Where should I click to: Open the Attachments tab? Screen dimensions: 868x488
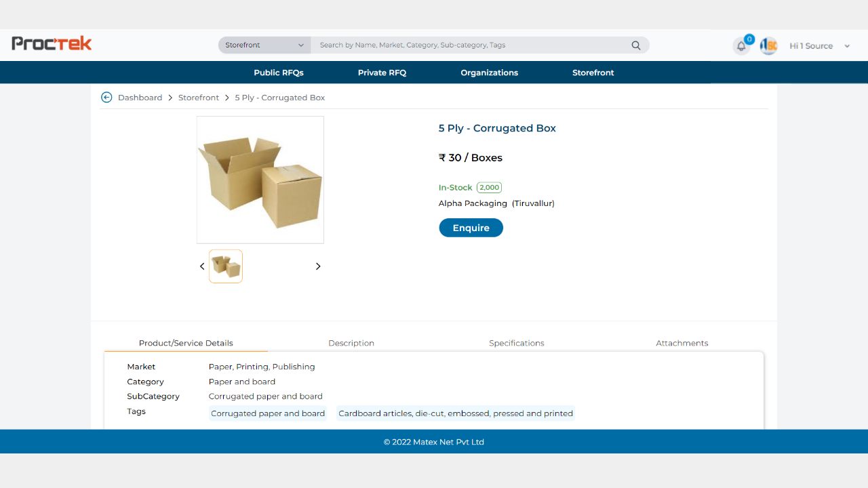pos(682,343)
